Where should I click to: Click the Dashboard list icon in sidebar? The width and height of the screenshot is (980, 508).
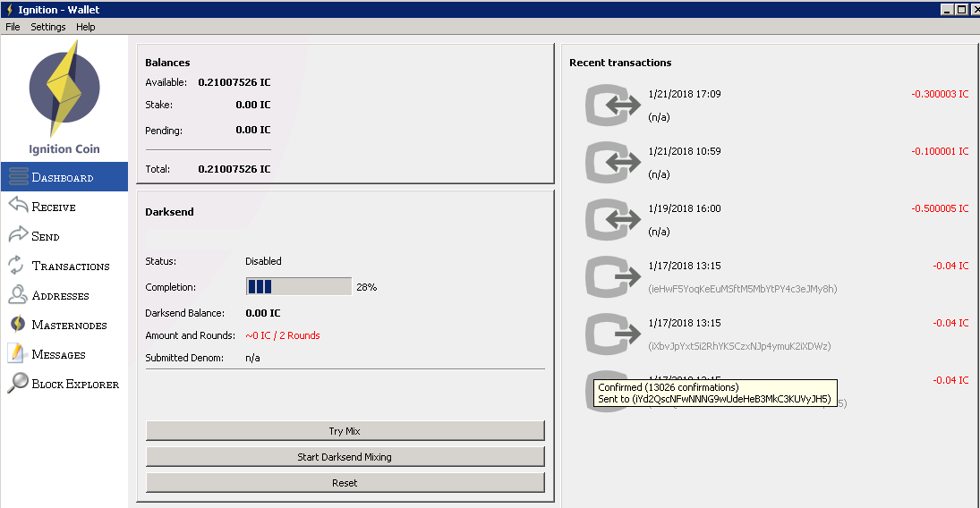[18, 177]
